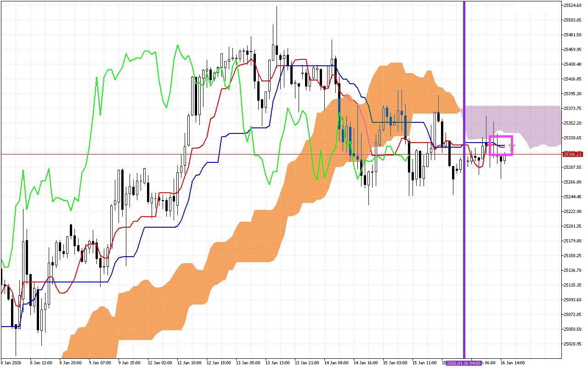Viewport: 588px width, 368px height.
Task: Click the 13 Jan 05:00 time label
Action: click(247, 363)
